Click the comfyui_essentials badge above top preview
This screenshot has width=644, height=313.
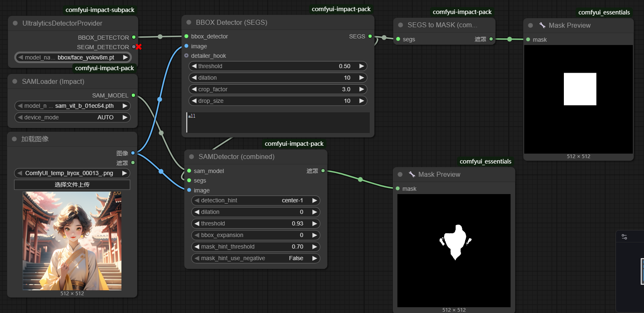[x=604, y=12]
